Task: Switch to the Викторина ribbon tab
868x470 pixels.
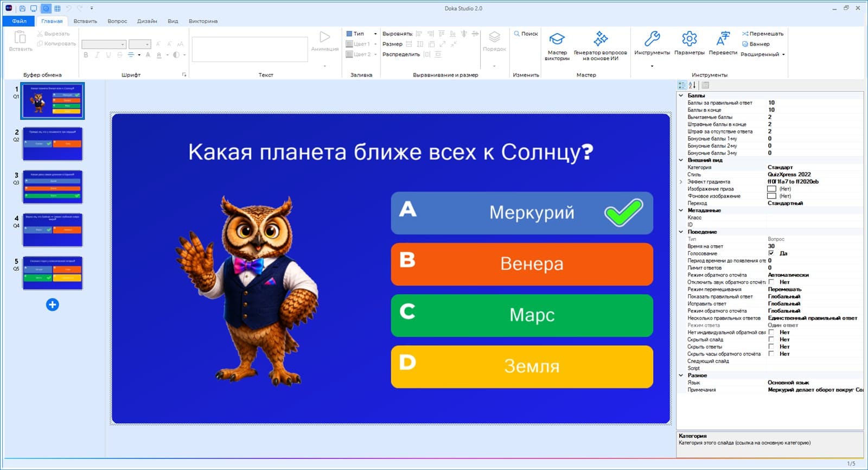Action: point(203,21)
